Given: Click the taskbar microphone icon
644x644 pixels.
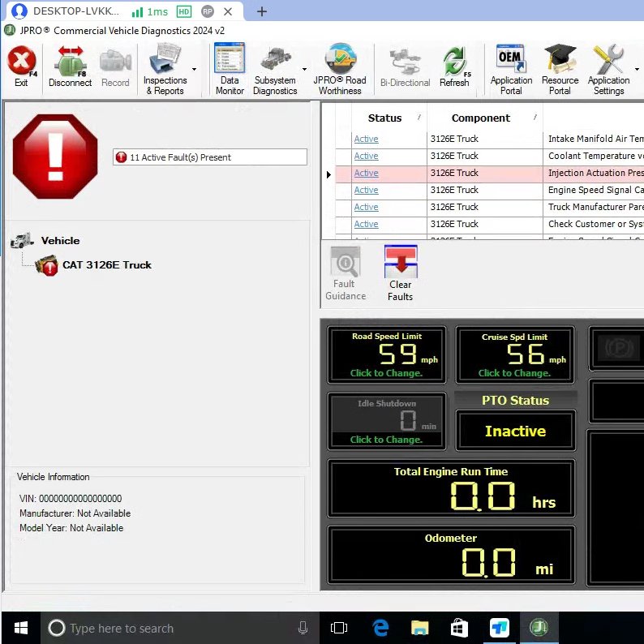Looking at the screenshot, I should click(x=303, y=628).
